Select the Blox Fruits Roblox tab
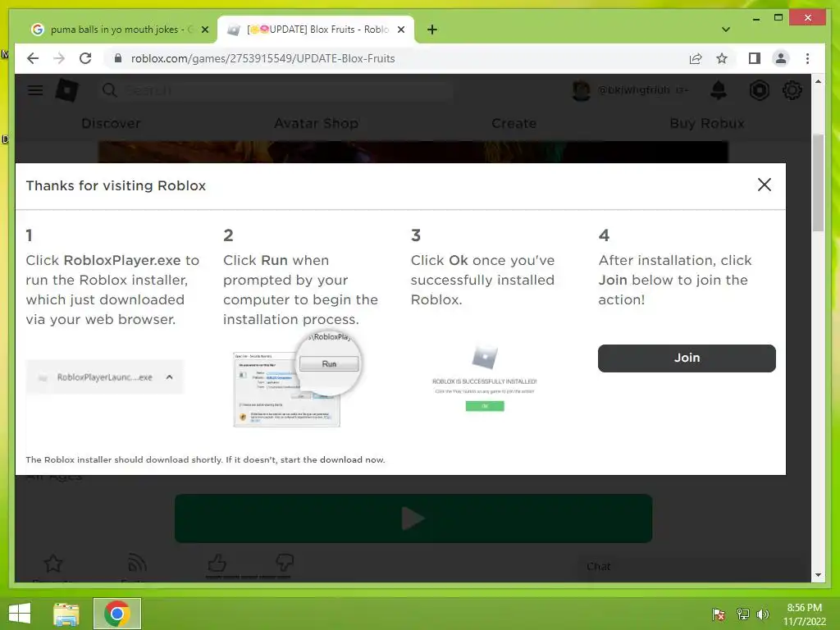The width and height of the screenshot is (840, 630). [x=316, y=30]
